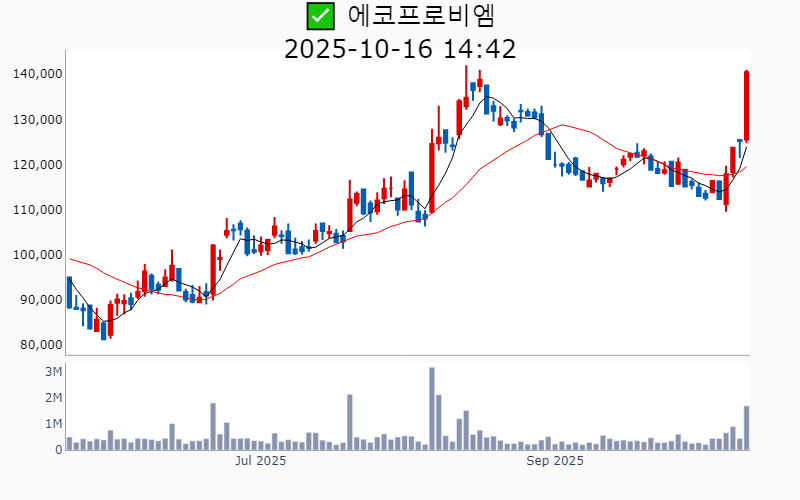Select the 80,000 price axis label
This screenshot has width=800, height=500.
click(x=41, y=344)
